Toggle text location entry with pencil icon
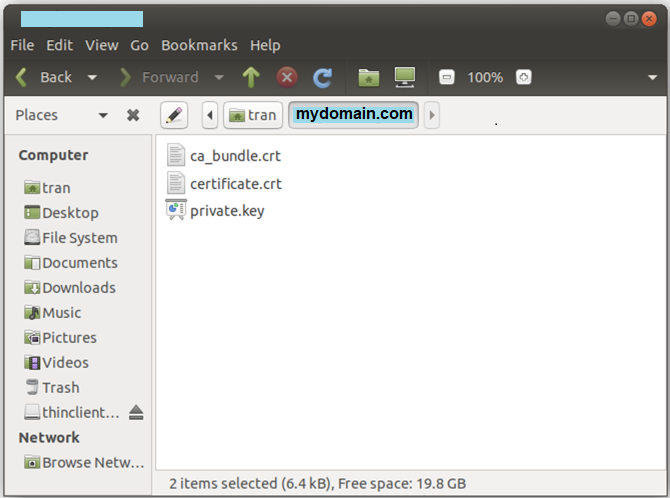The width and height of the screenshot is (670, 498). pyautogui.click(x=174, y=115)
